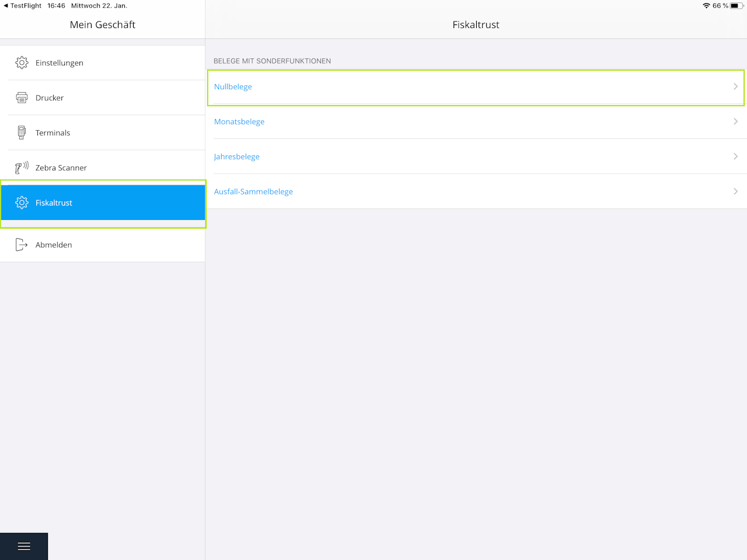Expand the Jahresbelege row chevron

point(735,156)
